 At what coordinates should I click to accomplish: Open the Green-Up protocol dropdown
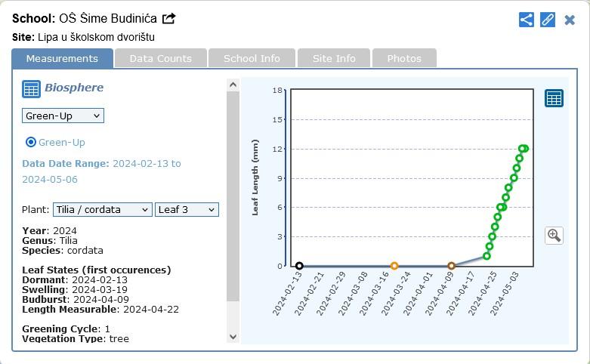[x=63, y=116]
